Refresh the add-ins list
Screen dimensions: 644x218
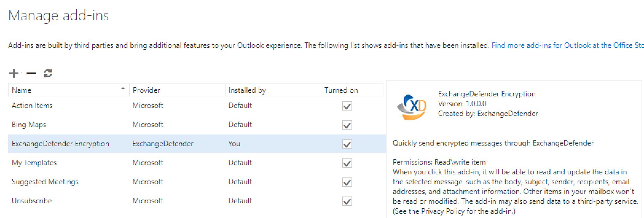coord(48,73)
